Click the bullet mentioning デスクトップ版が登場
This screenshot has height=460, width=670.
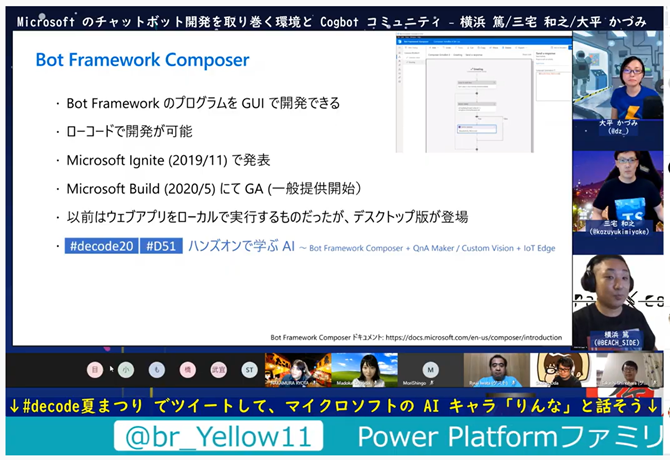(267, 217)
